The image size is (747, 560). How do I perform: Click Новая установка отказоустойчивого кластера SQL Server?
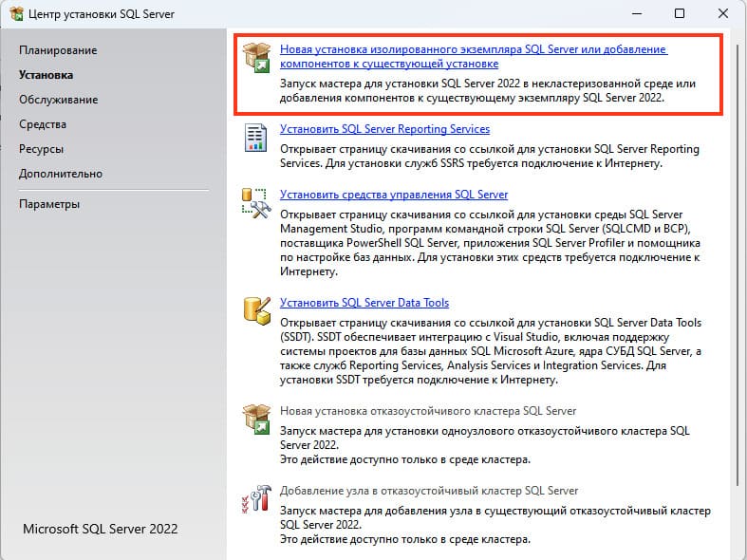coord(428,410)
